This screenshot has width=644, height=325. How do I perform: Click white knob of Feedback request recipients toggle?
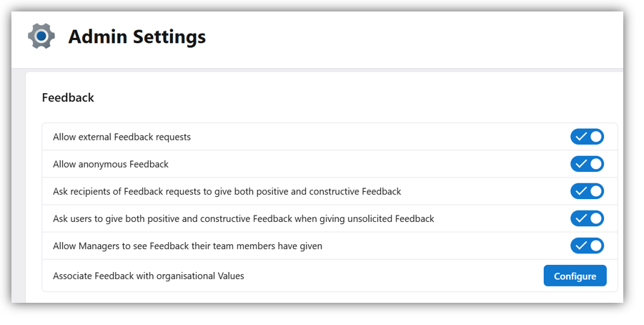tap(595, 191)
